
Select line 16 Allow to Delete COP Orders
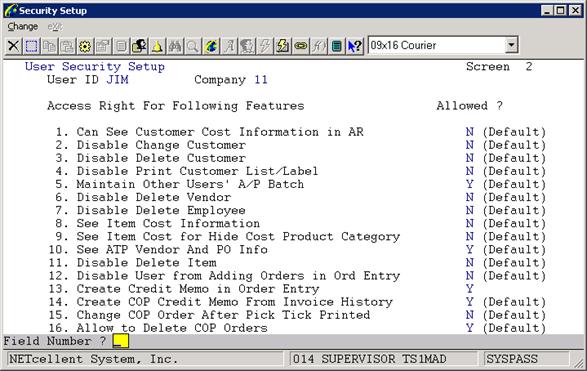click(x=158, y=328)
